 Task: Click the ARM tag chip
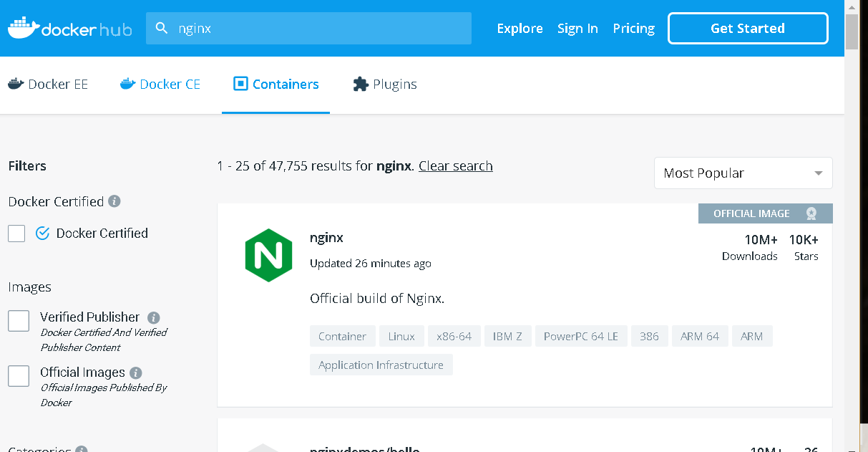(752, 336)
